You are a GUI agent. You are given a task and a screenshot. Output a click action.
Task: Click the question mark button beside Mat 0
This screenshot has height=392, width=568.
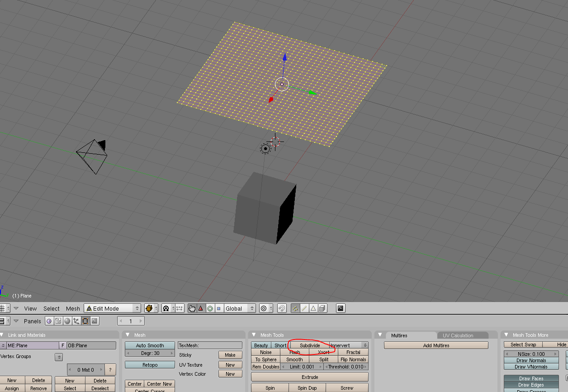(110, 370)
